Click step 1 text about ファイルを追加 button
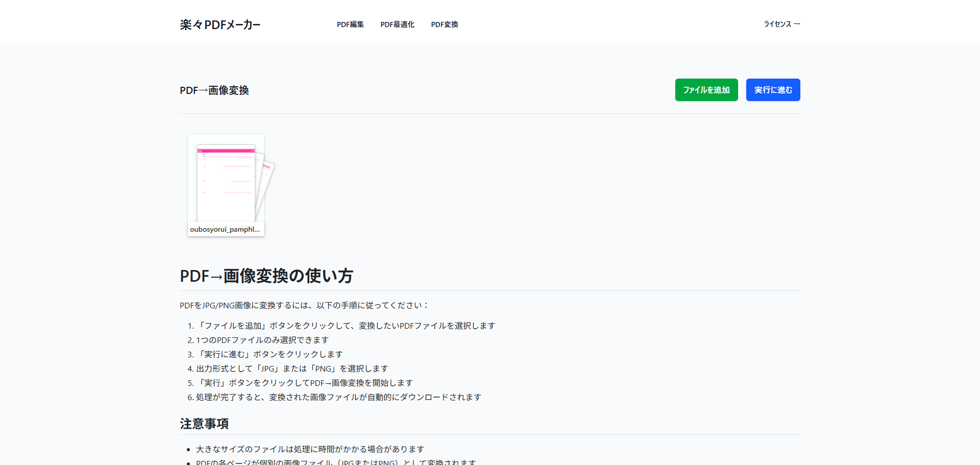This screenshot has width=980, height=465. pyautogui.click(x=346, y=326)
